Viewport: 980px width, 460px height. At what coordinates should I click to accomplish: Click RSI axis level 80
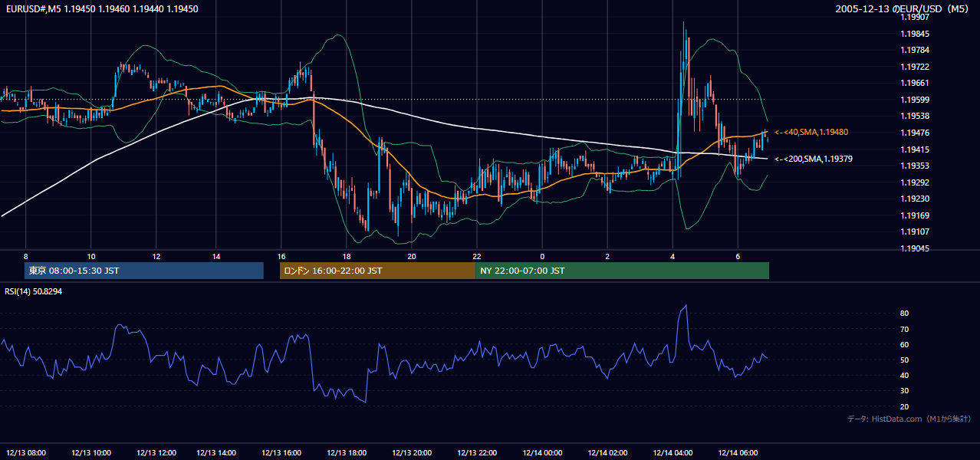point(905,314)
